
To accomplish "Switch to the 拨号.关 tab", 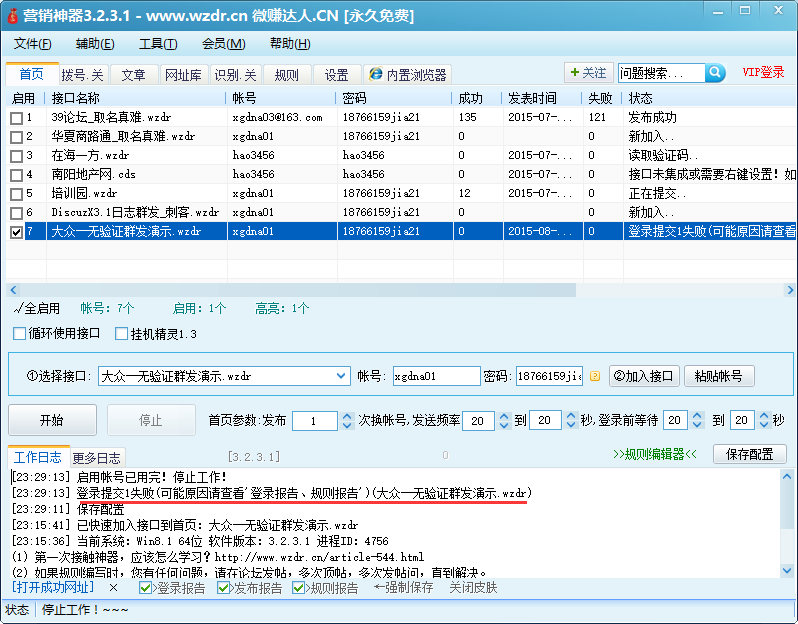I will [82, 75].
